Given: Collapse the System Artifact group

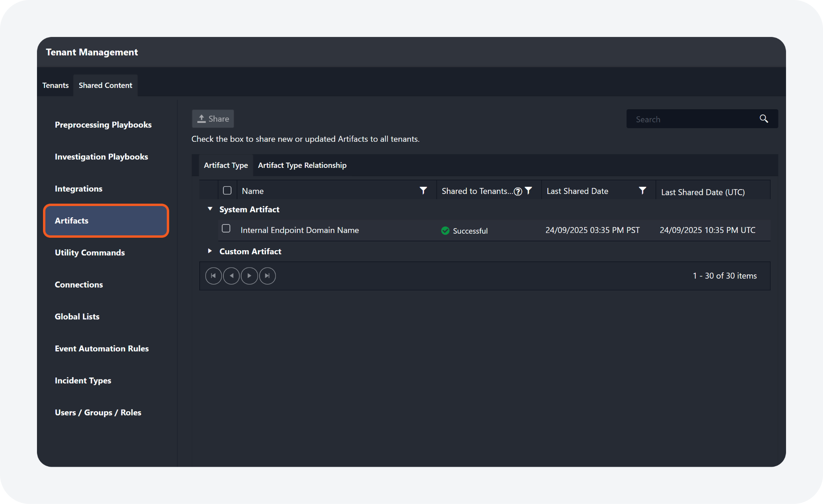Looking at the screenshot, I should tap(210, 209).
